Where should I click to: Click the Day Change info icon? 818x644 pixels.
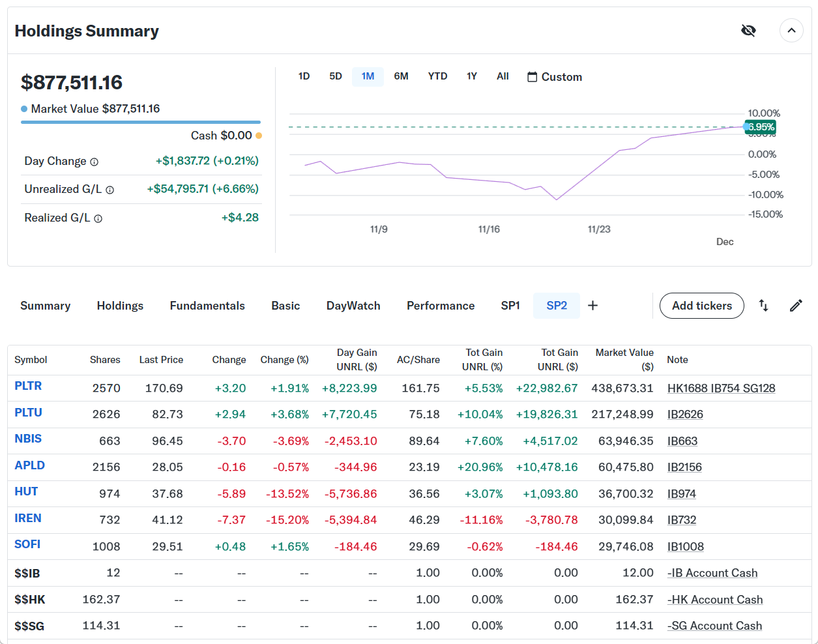tap(94, 162)
